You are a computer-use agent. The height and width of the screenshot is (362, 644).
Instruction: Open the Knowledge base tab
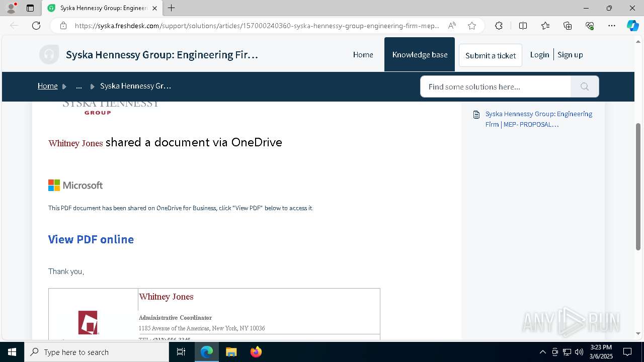[x=420, y=54]
